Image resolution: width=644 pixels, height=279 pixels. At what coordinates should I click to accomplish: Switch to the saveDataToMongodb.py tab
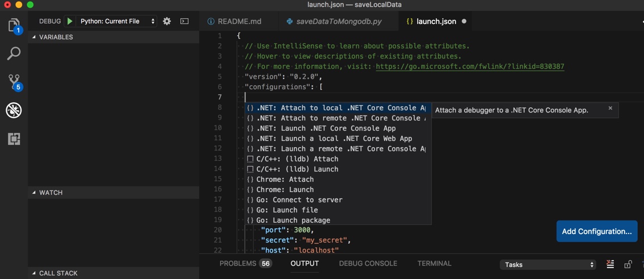pos(339,21)
